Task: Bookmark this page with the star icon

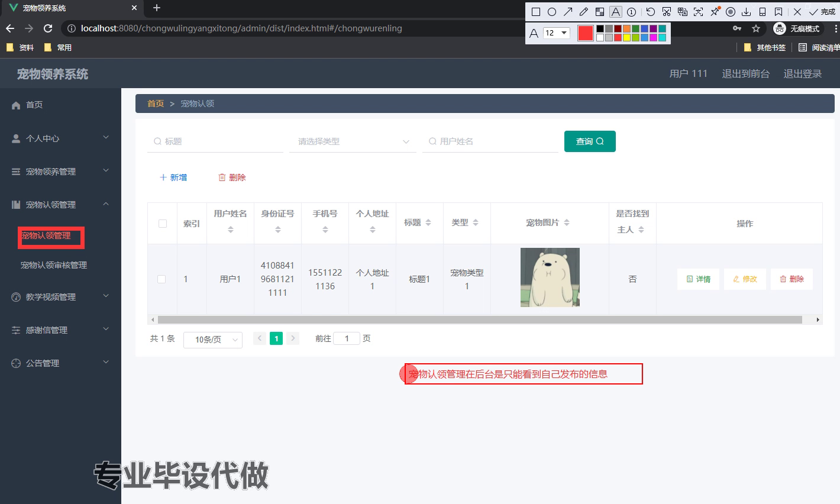Action: (x=756, y=28)
